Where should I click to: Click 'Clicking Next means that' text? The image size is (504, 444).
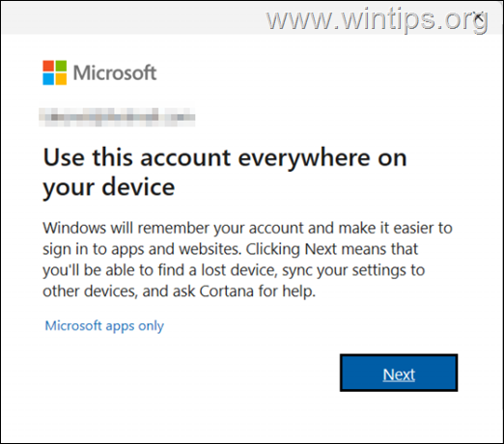tap(332, 249)
